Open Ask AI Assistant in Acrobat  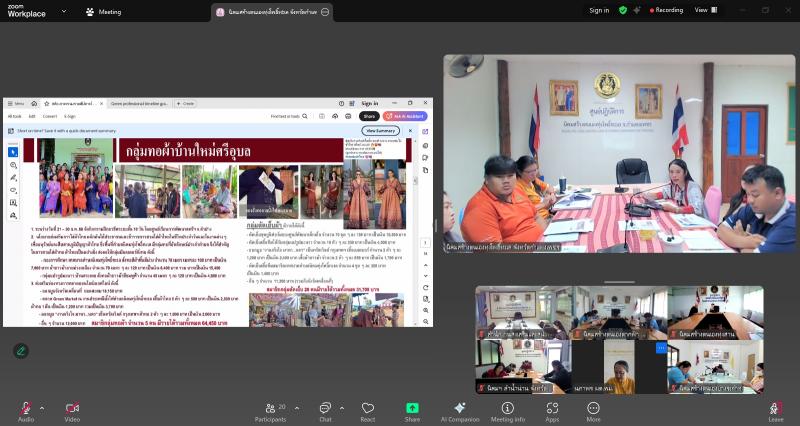(405, 116)
